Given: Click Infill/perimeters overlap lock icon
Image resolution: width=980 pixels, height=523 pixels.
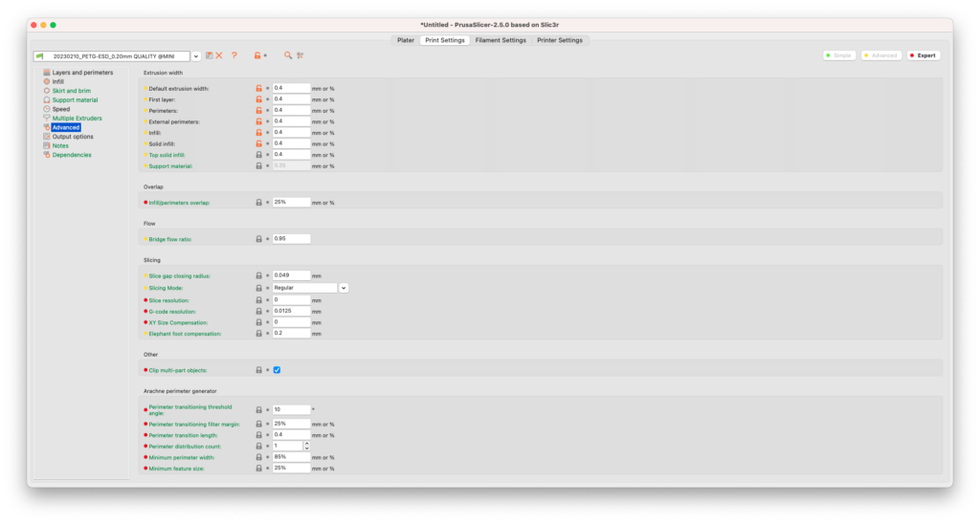Looking at the screenshot, I should point(258,203).
